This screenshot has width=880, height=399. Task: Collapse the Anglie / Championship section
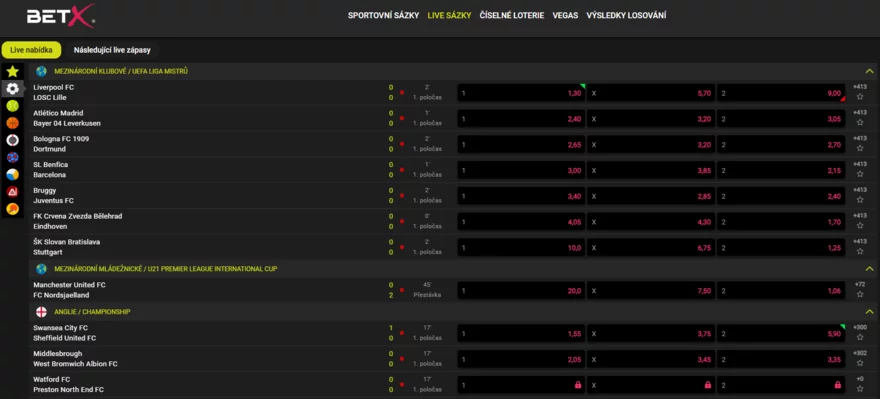[869, 311]
